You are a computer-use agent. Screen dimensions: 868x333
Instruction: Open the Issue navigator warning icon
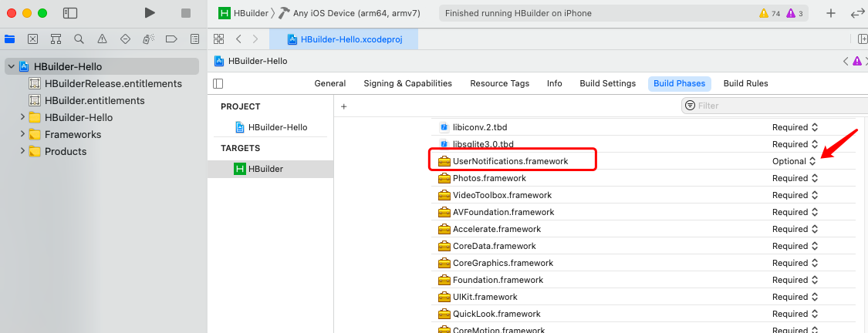pyautogui.click(x=103, y=39)
